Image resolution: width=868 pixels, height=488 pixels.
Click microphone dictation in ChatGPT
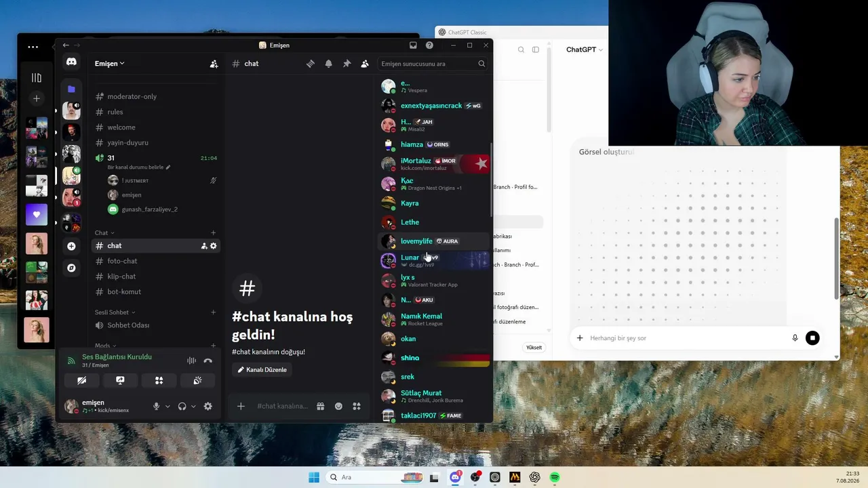coord(795,338)
